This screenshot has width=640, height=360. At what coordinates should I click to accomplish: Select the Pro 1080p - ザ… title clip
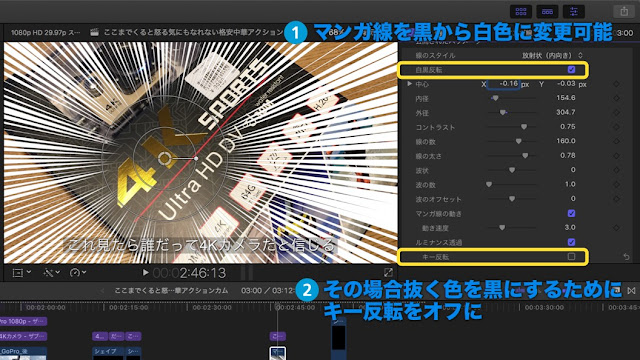23,321
